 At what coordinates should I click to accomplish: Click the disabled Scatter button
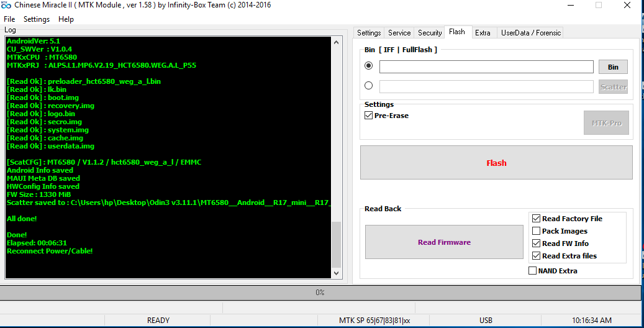(613, 87)
